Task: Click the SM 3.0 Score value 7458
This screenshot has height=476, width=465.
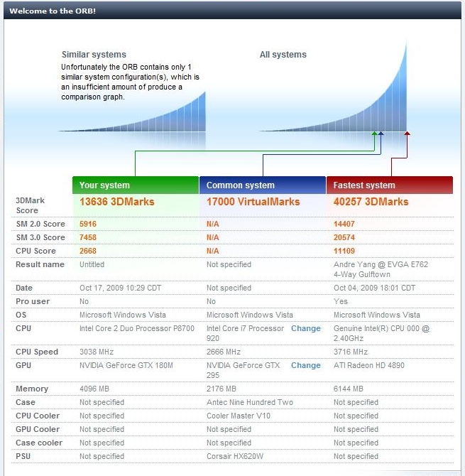Action: (x=88, y=237)
